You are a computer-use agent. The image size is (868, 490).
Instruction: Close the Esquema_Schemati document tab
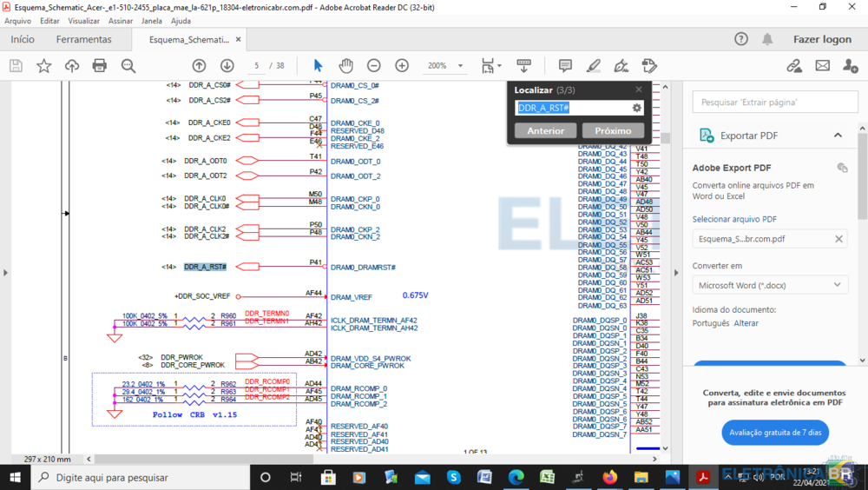[x=239, y=39]
